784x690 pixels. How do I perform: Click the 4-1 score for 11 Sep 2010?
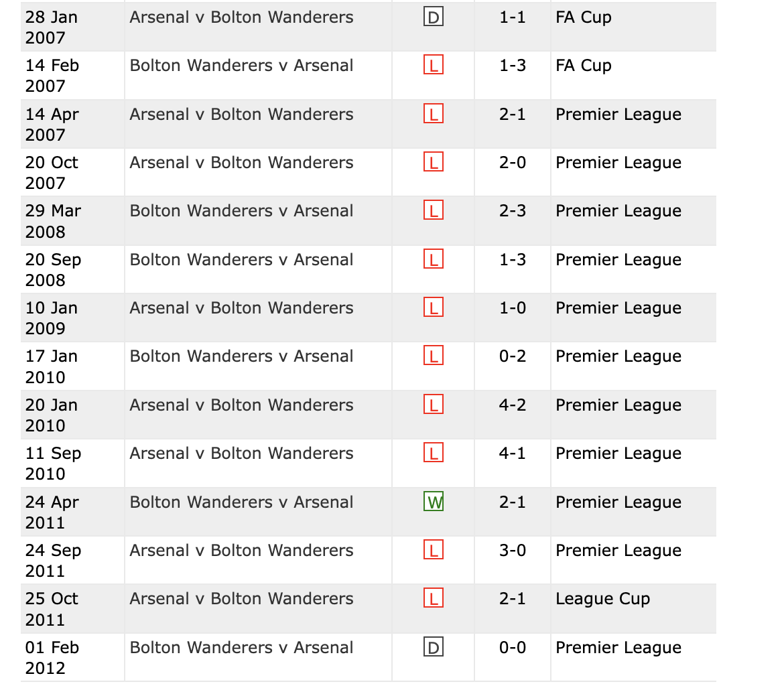(x=513, y=453)
